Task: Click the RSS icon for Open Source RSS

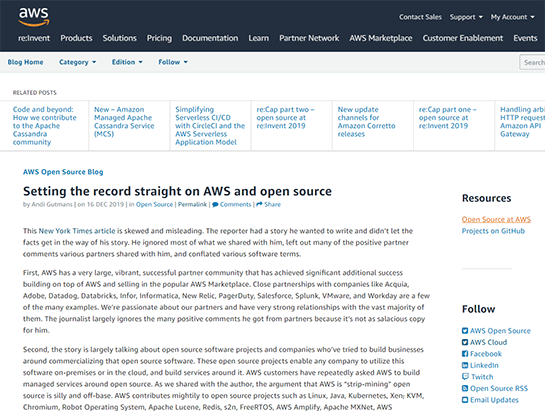Action: tap(465, 388)
